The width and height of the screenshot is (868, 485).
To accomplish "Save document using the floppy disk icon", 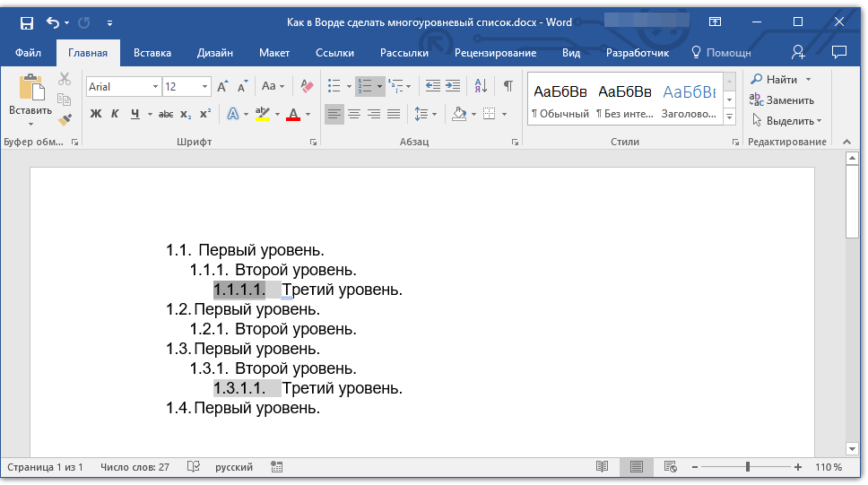I will point(26,22).
